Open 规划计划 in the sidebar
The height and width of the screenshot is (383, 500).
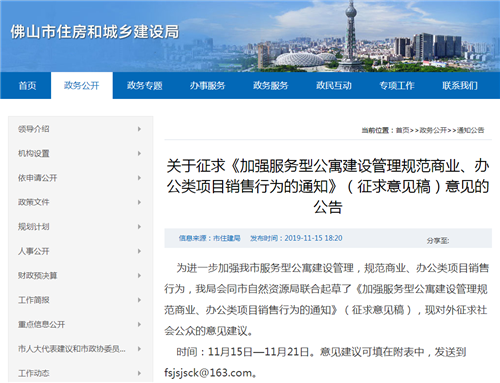coord(34,227)
